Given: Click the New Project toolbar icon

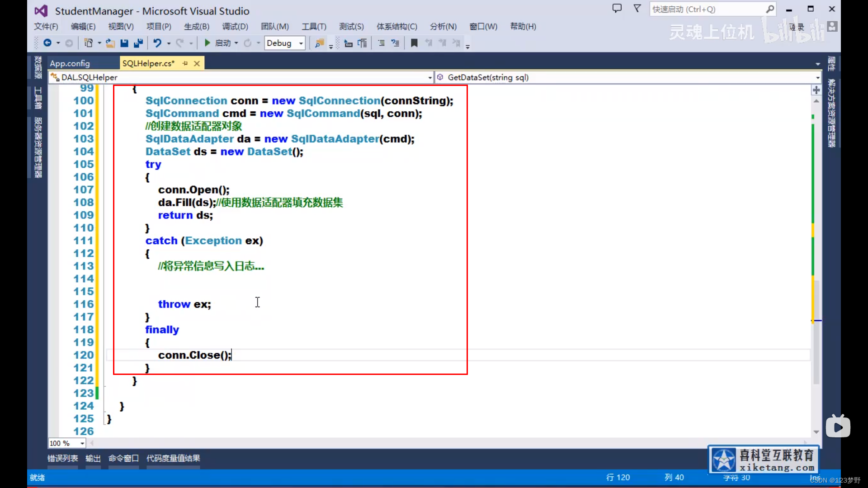Looking at the screenshot, I should click(x=89, y=43).
